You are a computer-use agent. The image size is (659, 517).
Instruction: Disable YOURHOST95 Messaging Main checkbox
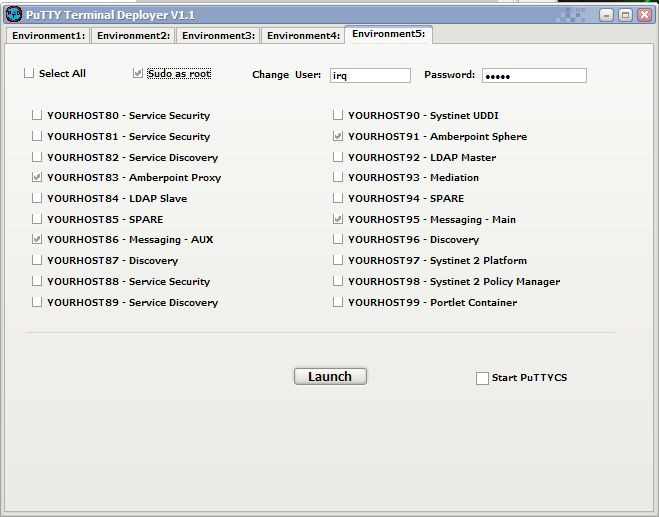[338, 219]
